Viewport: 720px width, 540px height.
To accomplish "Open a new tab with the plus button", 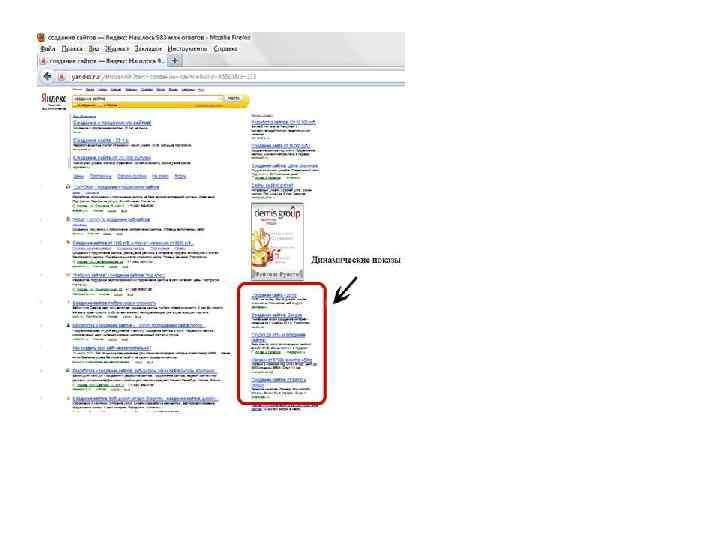I will (175, 60).
